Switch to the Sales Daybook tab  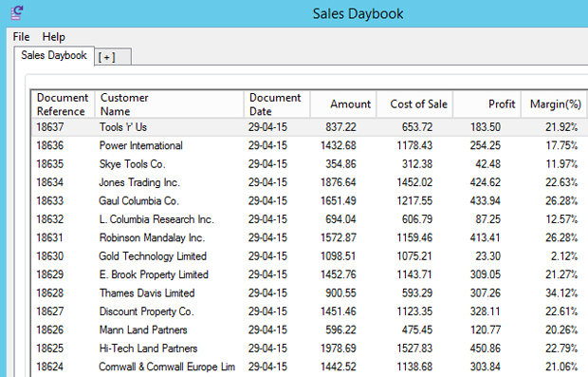point(54,56)
